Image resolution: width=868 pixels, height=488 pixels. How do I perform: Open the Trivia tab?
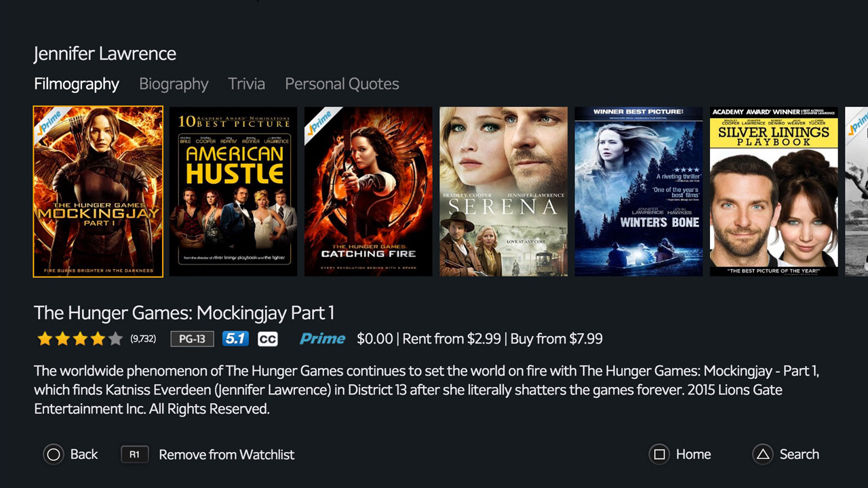[247, 84]
